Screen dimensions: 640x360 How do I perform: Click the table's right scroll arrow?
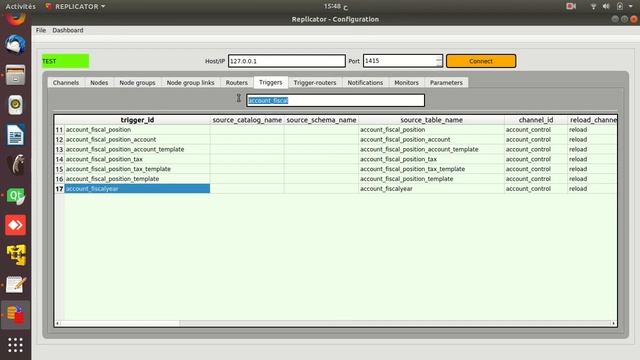613,323
